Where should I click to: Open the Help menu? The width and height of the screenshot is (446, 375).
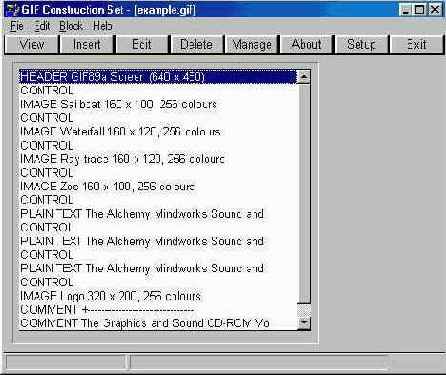(103, 26)
